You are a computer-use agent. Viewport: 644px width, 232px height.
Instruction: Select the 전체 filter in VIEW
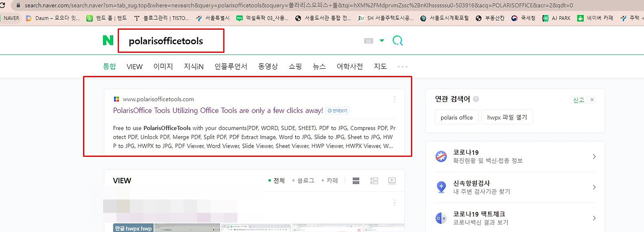276,181
